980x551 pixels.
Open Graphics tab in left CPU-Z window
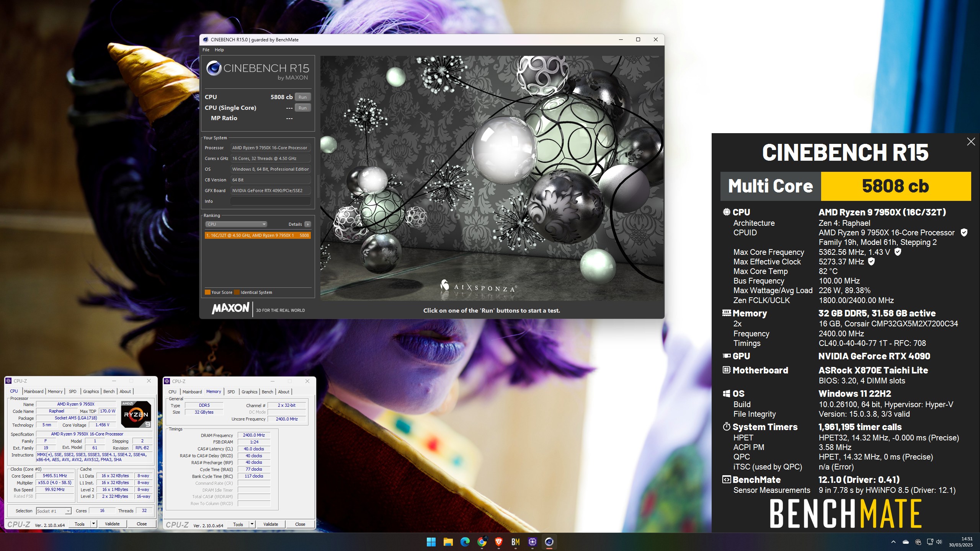91,391
